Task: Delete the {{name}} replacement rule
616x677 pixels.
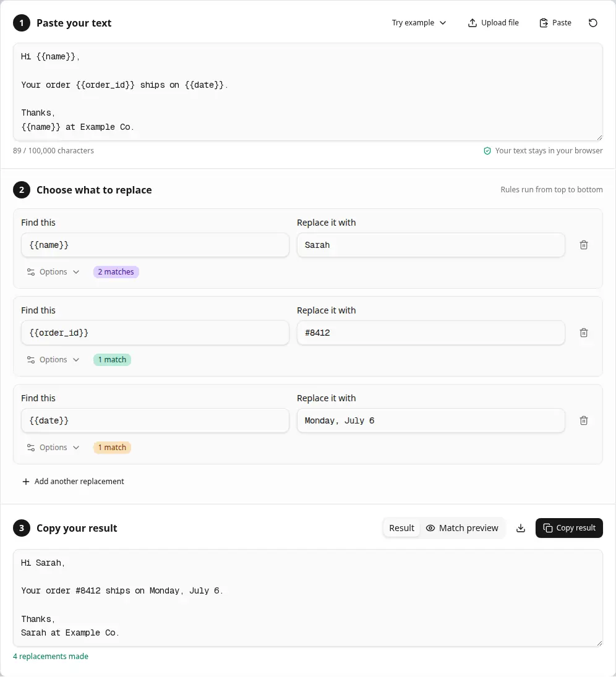Action: [x=584, y=245]
